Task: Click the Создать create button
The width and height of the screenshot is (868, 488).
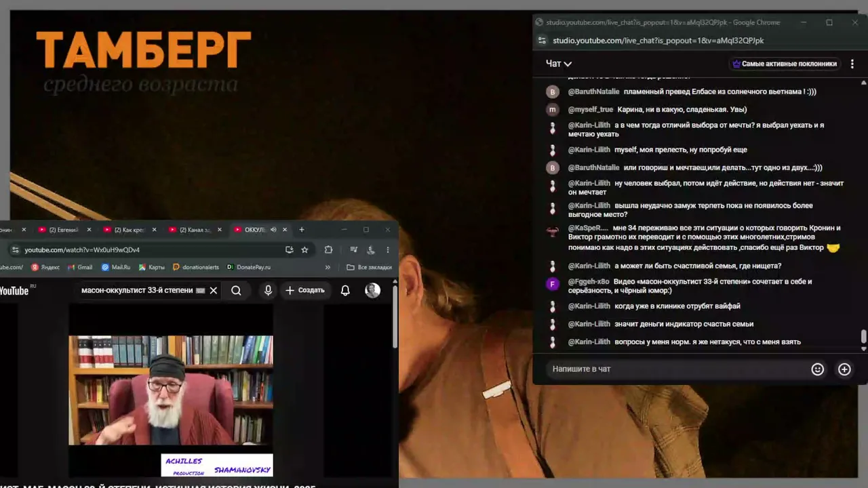Action: [305, 290]
